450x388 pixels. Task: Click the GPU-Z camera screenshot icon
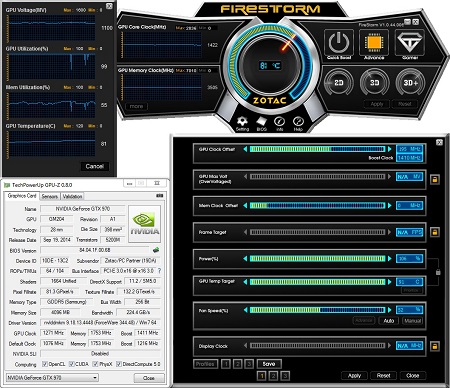tap(160, 196)
